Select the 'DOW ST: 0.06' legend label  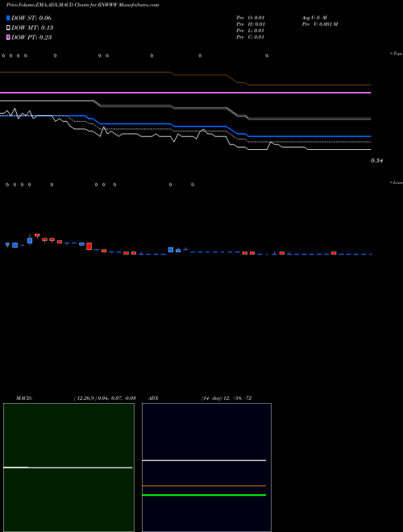click(x=31, y=18)
